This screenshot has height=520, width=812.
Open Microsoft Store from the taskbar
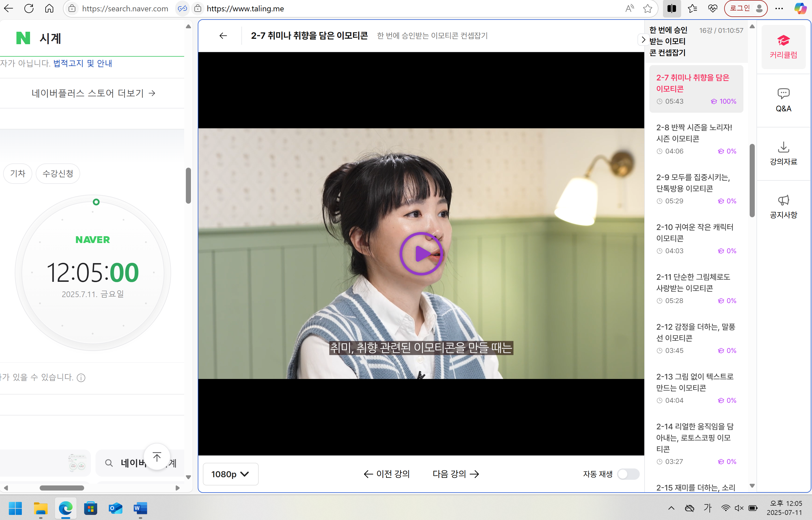tap(91, 508)
